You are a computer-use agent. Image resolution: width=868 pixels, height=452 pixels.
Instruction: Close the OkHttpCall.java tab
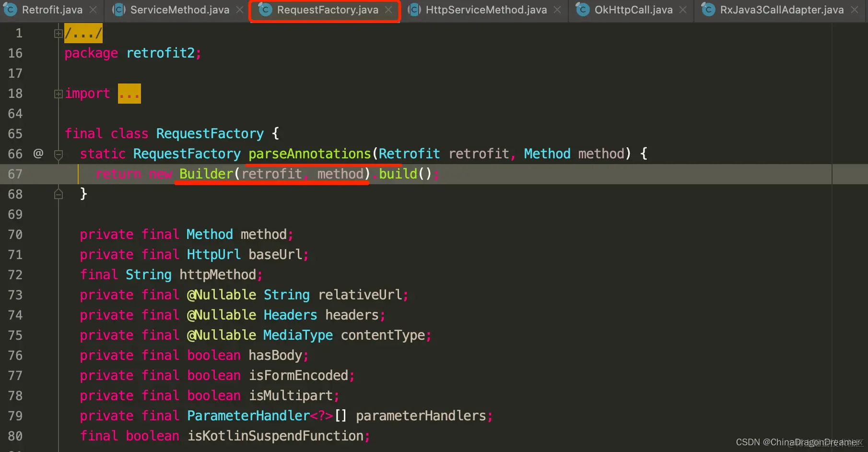click(683, 10)
